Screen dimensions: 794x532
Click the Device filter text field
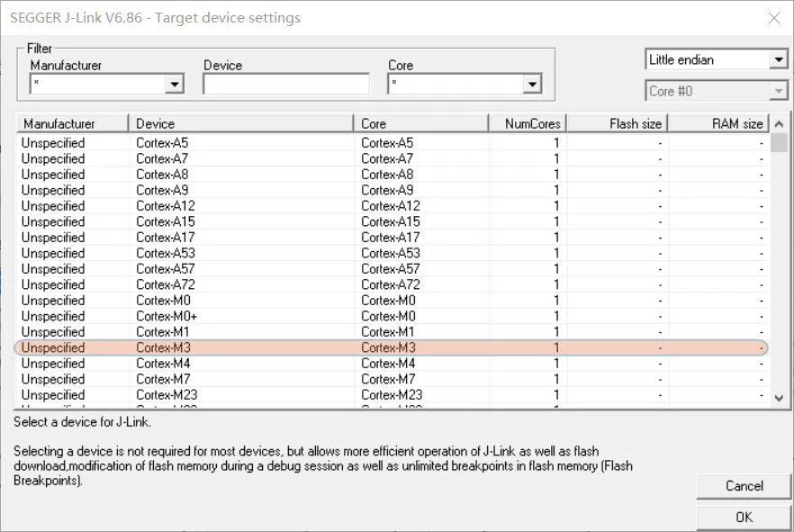[286, 84]
